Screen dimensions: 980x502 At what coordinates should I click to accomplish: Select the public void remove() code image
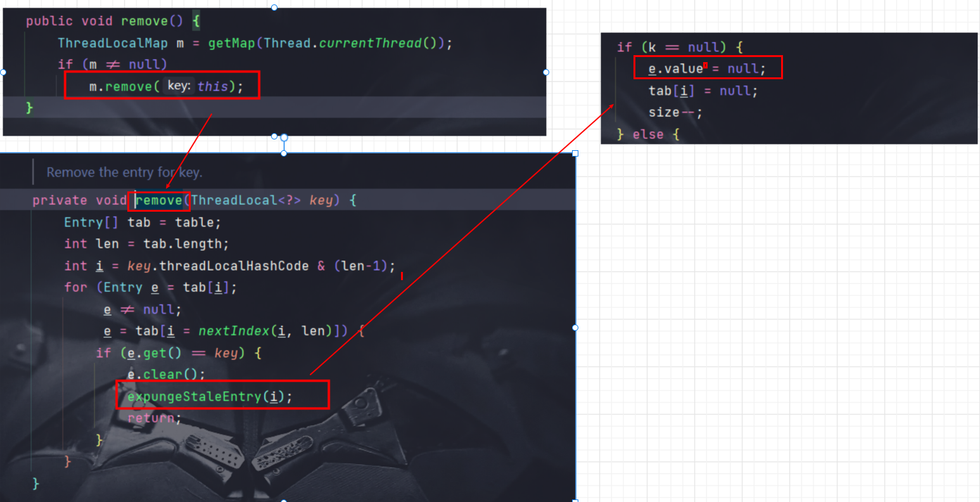coord(274,72)
